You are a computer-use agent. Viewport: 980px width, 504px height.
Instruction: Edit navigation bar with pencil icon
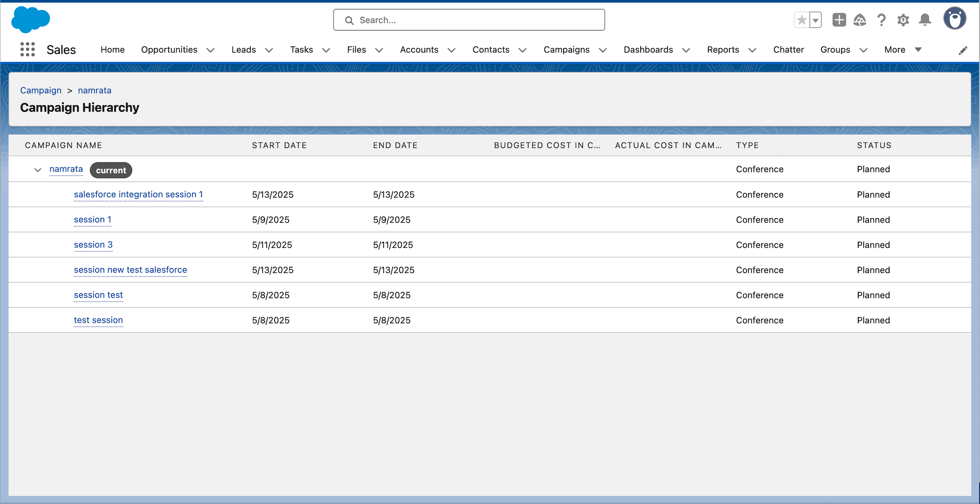(x=963, y=50)
